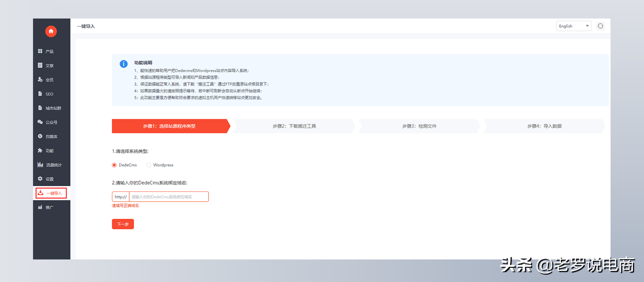Select the DedeCms radio button

(114, 165)
